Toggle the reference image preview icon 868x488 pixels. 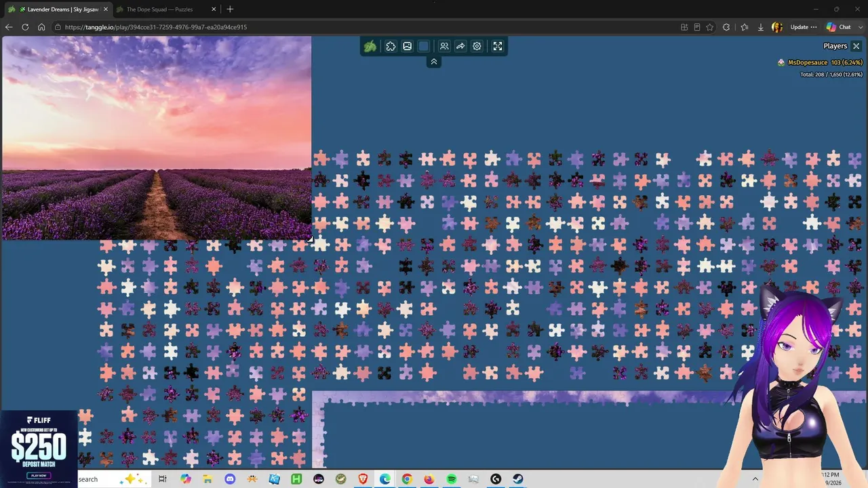coord(407,46)
